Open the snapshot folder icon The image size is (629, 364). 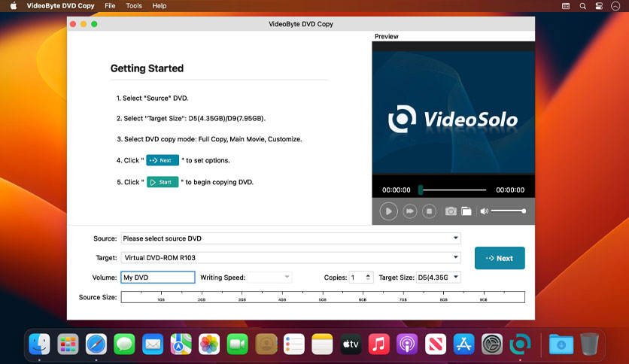(x=466, y=211)
